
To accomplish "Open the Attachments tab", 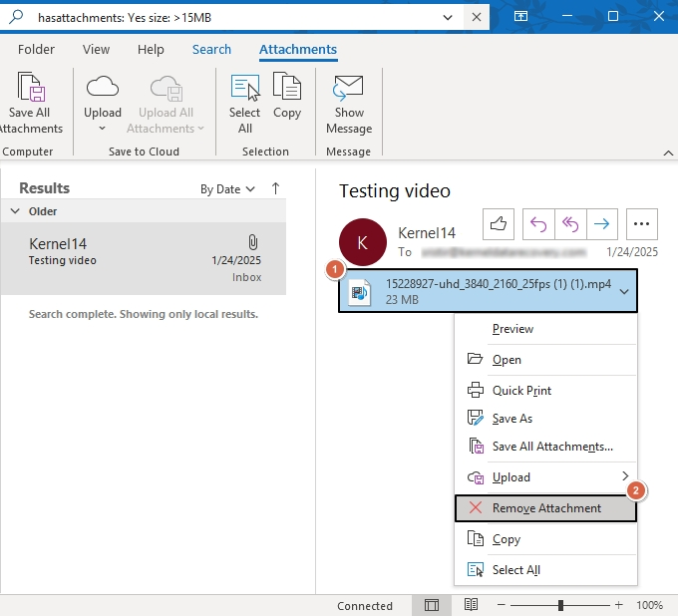I will click(x=298, y=49).
